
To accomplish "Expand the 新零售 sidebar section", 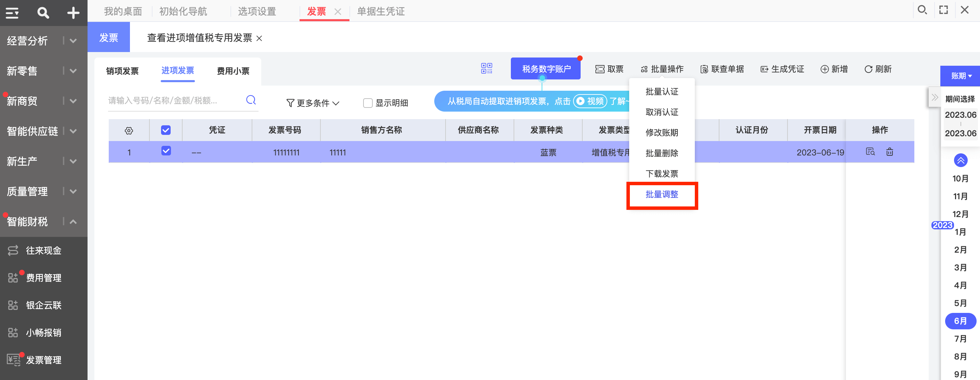I will 42,71.
